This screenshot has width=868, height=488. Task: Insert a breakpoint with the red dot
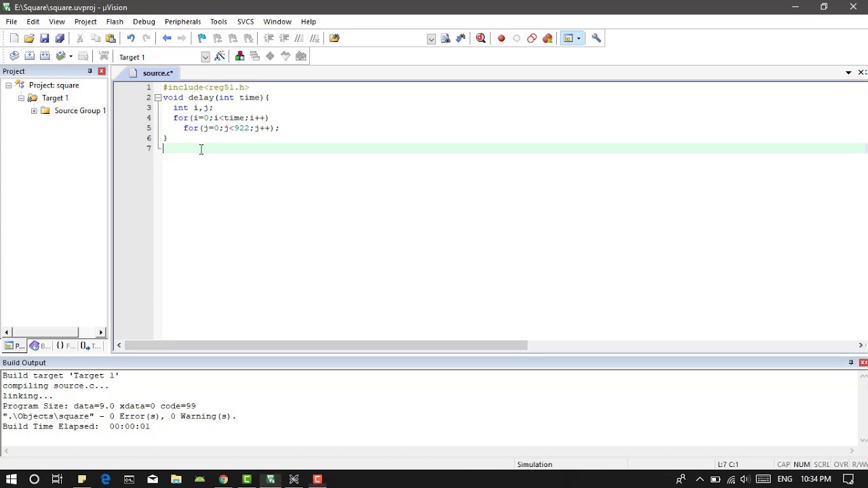click(501, 39)
